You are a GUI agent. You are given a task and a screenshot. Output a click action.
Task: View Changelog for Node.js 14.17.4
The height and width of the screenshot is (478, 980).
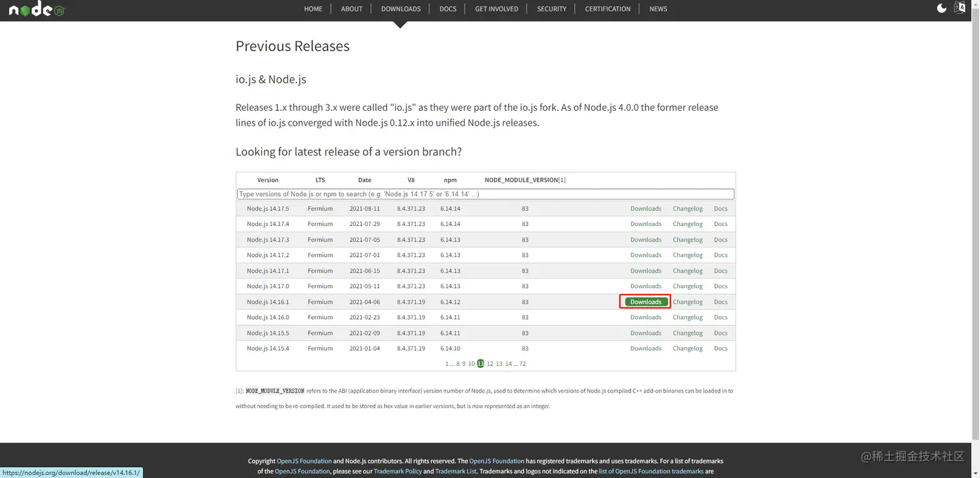pyautogui.click(x=688, y=224)
